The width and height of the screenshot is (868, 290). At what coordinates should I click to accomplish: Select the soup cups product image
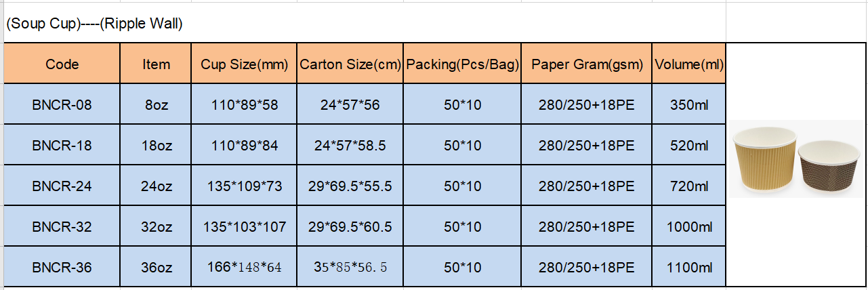[798, 162]
